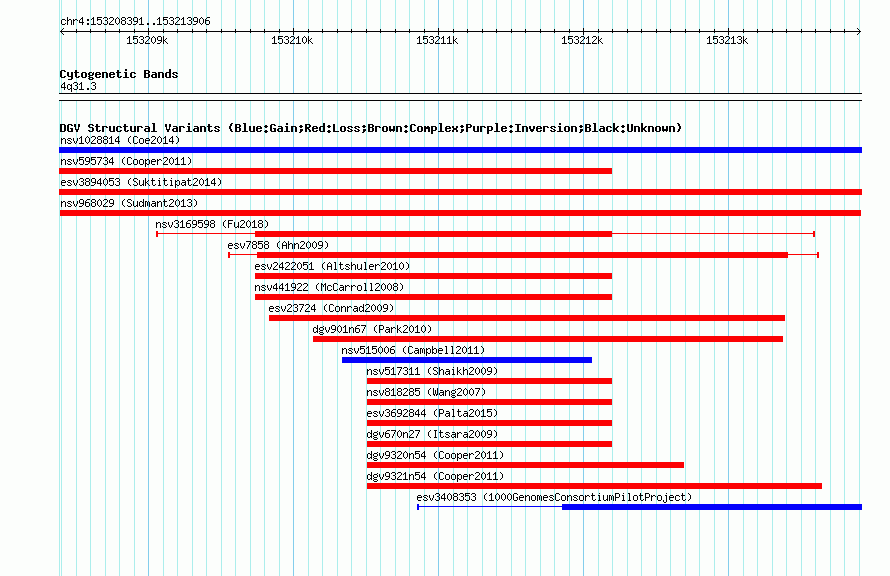Click the dgv670n27 (Itsara2009) red bar

pyautogui.click(x=489, y=444)
